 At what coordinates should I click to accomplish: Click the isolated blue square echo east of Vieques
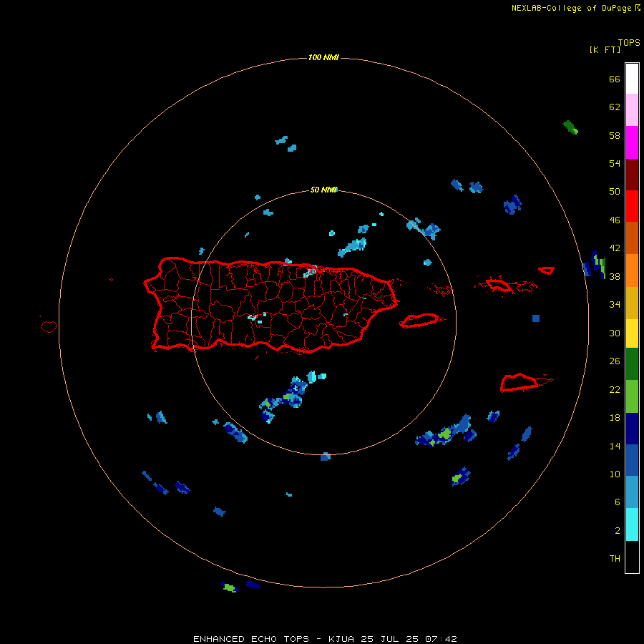point(535,318)
